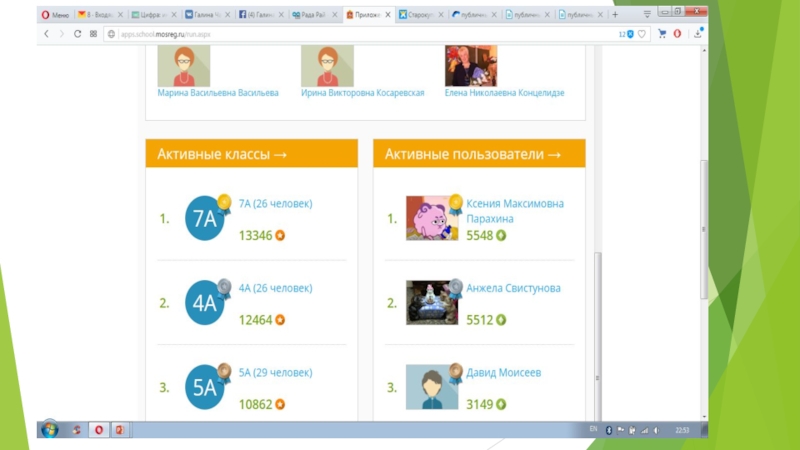Click the star icon beside 10862
Viewport: 800px width, 450px height.
[x=280, y=405]
